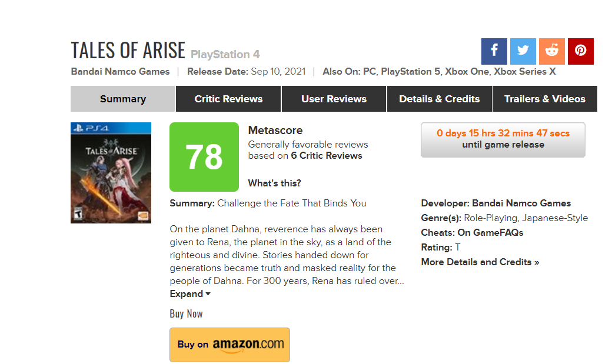Switch to the PlayStation 5 version
This screenshot has height=364, width=612.
(411, 71)
